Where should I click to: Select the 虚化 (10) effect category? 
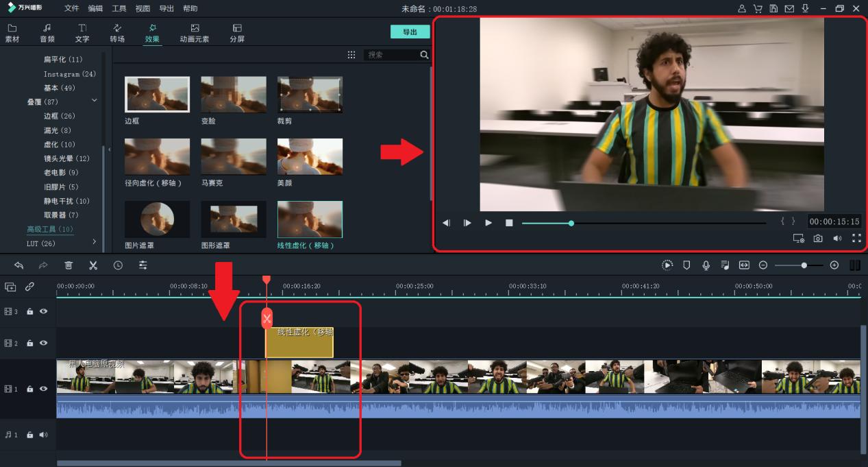tap(60, 145)
